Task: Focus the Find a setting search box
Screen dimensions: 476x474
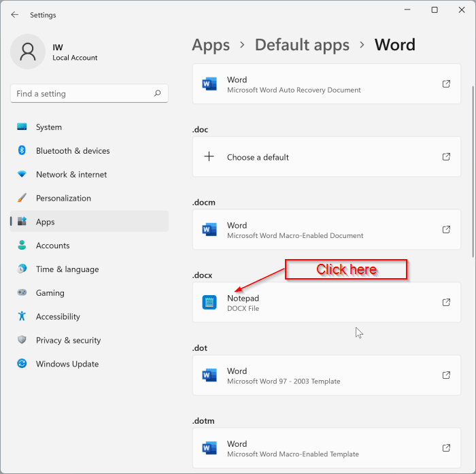Action: click(x=89, y=93)
